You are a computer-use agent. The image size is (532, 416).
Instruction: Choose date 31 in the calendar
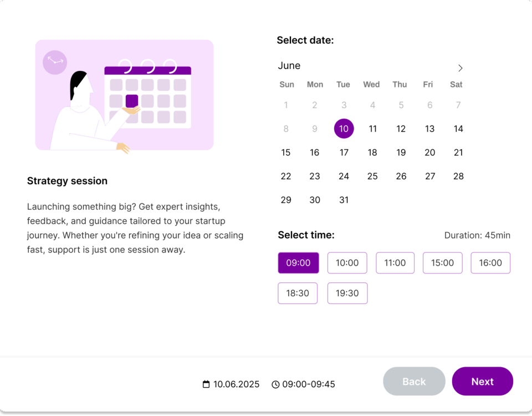[x=344, y=200]
